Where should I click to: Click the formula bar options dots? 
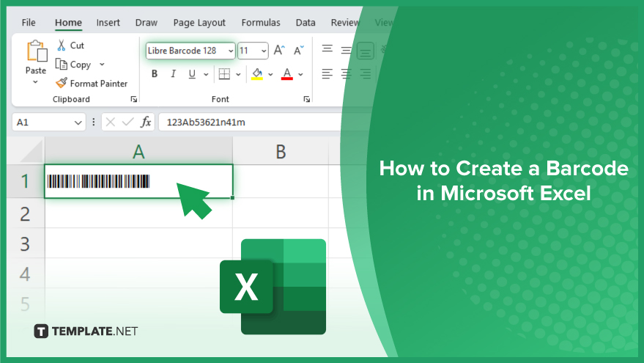pos(94,122)
